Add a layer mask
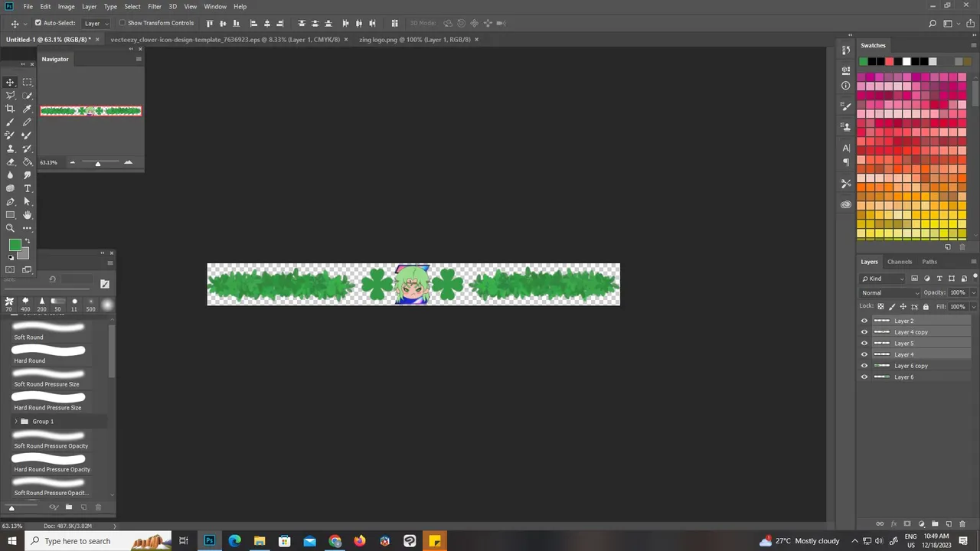Viewport: 980px width, 551px height. pyautogui.click(x=907, y=524)
